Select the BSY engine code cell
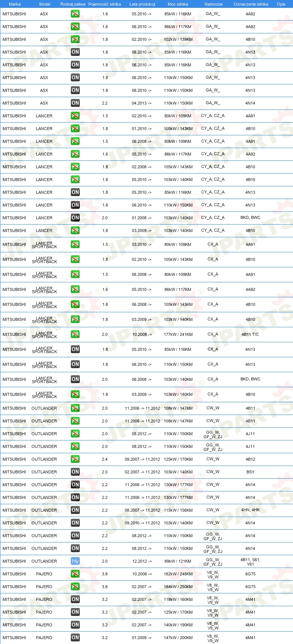Image resolution: width=293 pixels, height=644 pixels. 250,472
